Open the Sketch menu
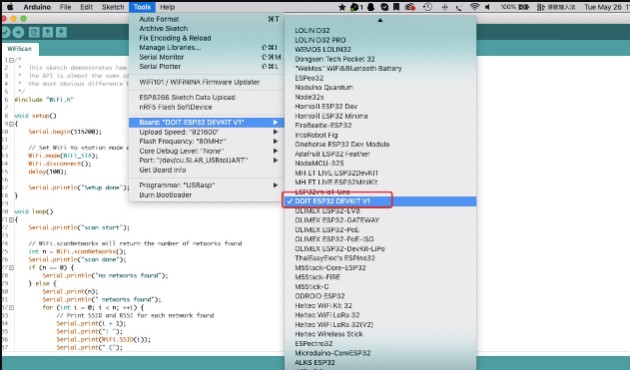The image size is (630, 370). (113, 7)
